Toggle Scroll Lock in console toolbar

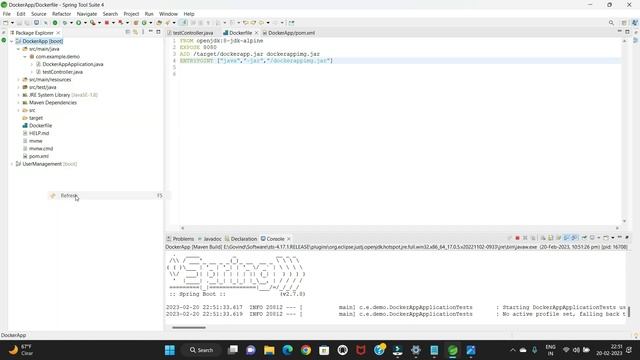550,238
